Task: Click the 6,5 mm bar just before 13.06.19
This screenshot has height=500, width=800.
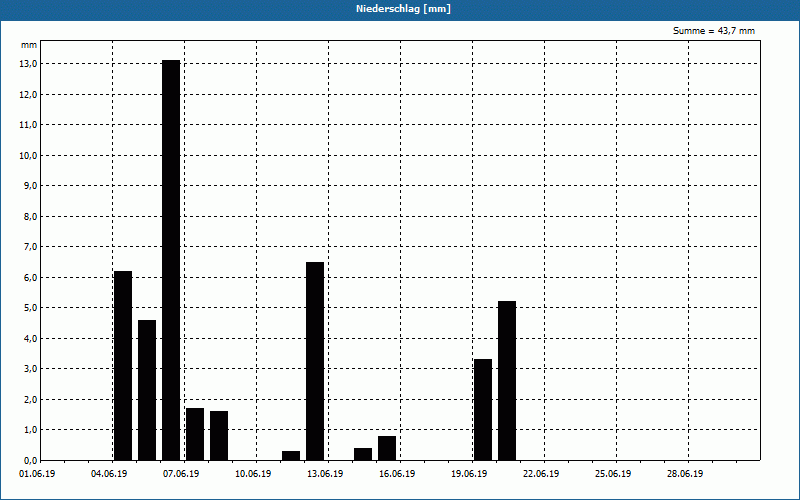Action: [315, 361]
